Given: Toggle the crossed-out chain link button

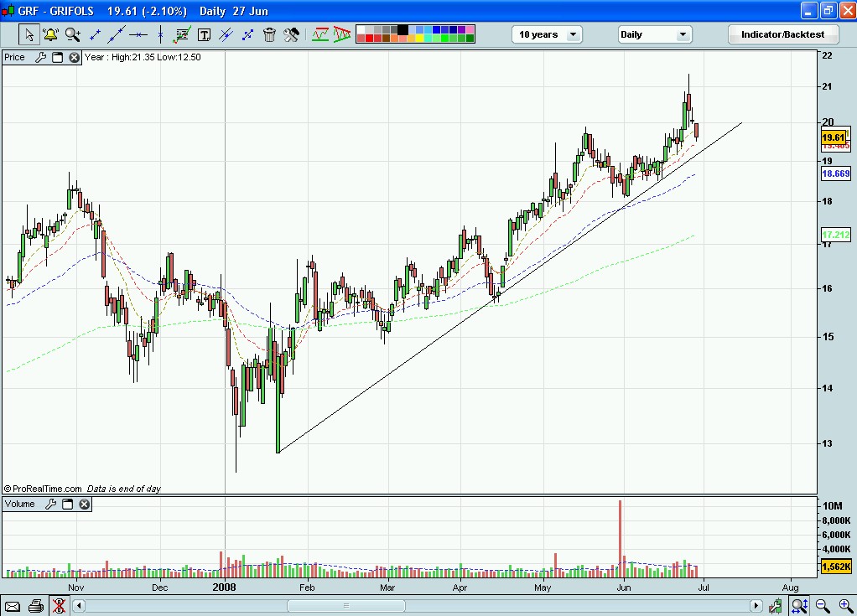Looking at the screenshot, I should tap(59, 606).
